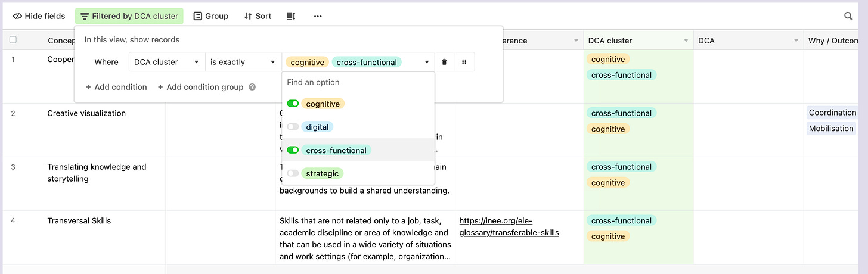This screenshot has width=868, height=274.
Task: Click the Coordination tag in row 2
Action: [x=832, y=113]
